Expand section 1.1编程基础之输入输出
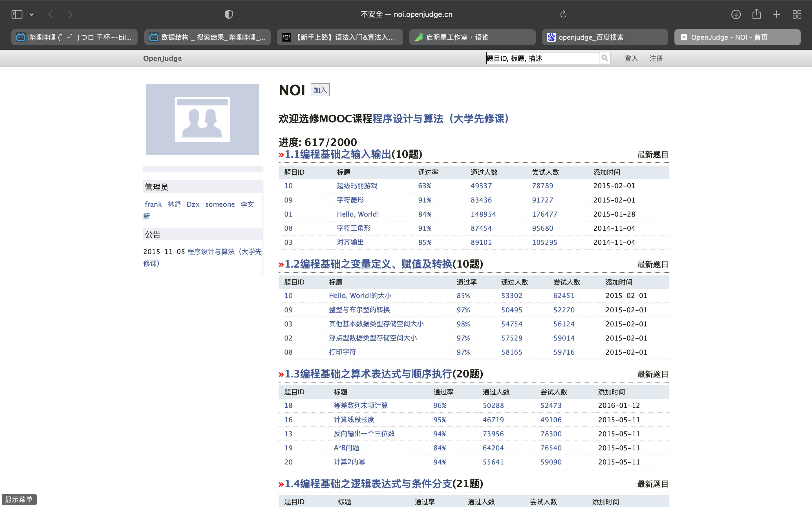Viewport: 812px width, 507px height. point(337,154)
